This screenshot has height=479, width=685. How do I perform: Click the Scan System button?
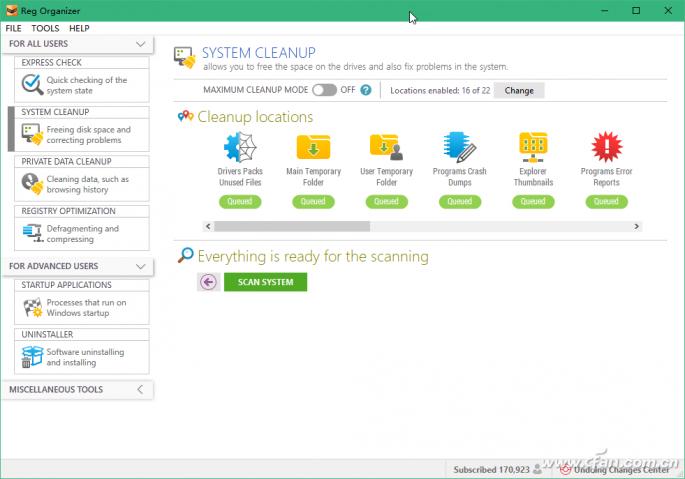265,282
